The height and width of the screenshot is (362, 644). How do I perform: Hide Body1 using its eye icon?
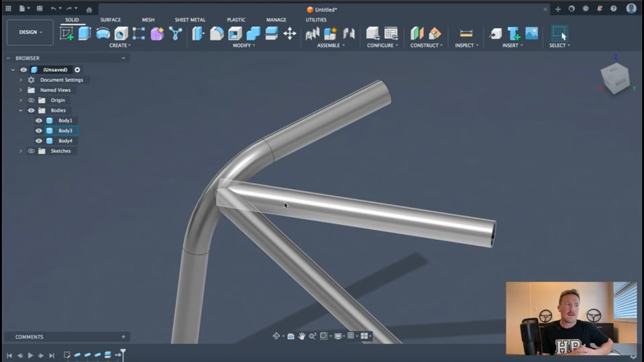[39, 121]
